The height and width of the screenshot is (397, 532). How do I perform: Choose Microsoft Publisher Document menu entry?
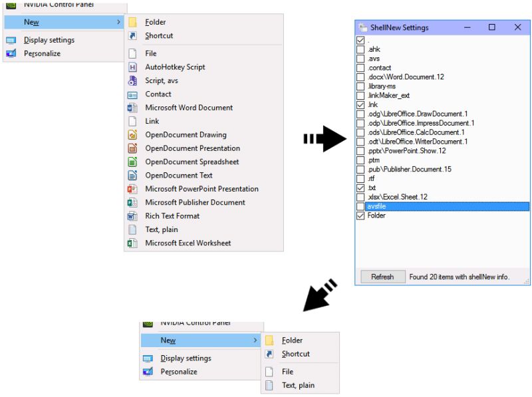(203, 203)
